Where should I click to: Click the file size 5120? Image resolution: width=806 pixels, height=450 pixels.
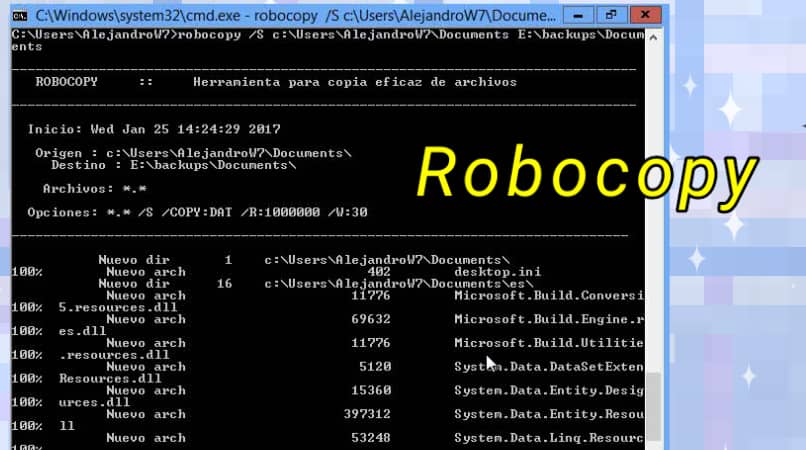pyautogui.click(x=375, y=367)
